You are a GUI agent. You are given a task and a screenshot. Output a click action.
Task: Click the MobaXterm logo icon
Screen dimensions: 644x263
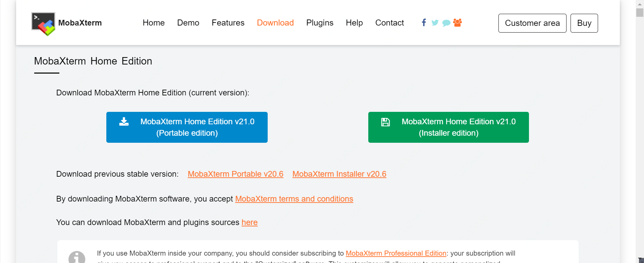tap(43, 24)
